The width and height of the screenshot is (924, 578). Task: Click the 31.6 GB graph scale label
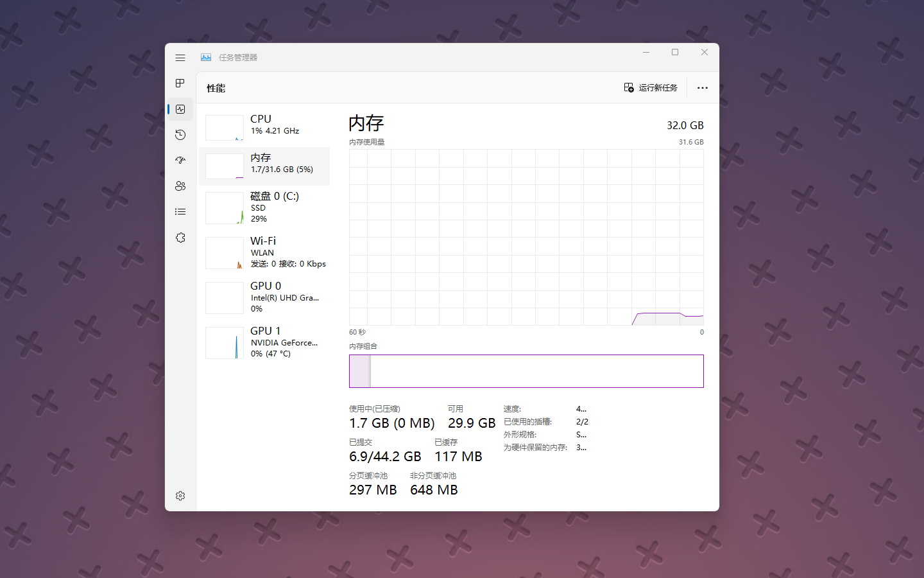(691, 142)
